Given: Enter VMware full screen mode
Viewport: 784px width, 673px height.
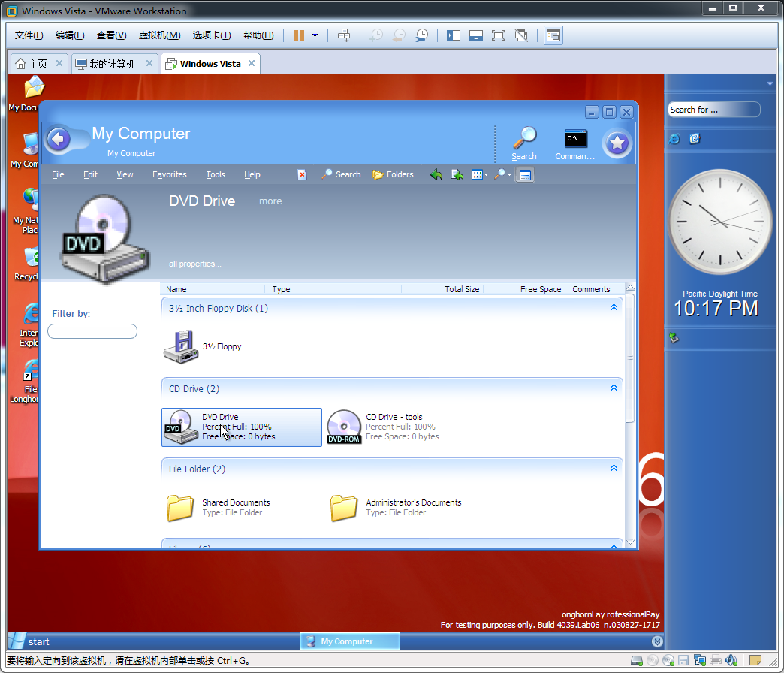Looking at the screenshot, I should pyautogui.click(x=499, y=35).
